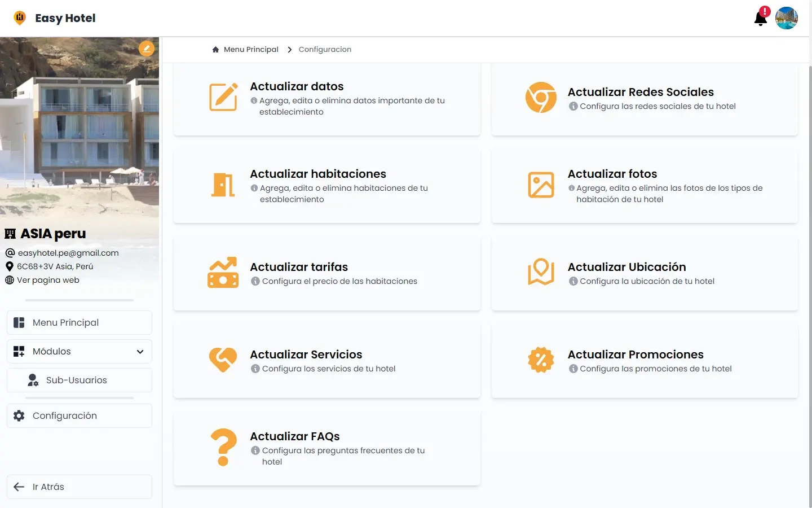The width and height of the screenshot is (812, 508).
Task: Open the Actualizar Servicios heart icon
Action: 223,360
